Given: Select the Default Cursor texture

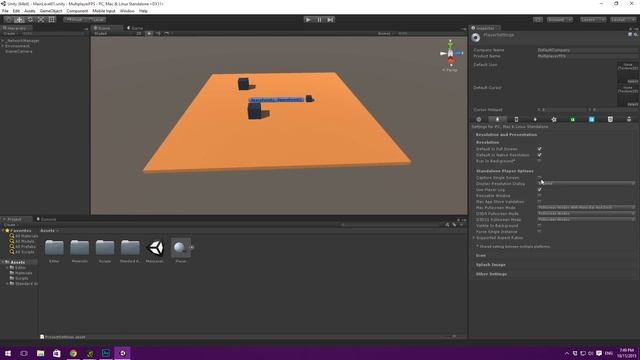Looking at the screenshot, I should 628,96.
